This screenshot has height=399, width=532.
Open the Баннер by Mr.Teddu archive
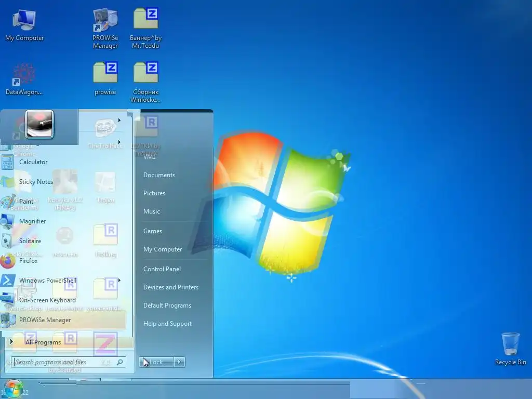[145, 29]
